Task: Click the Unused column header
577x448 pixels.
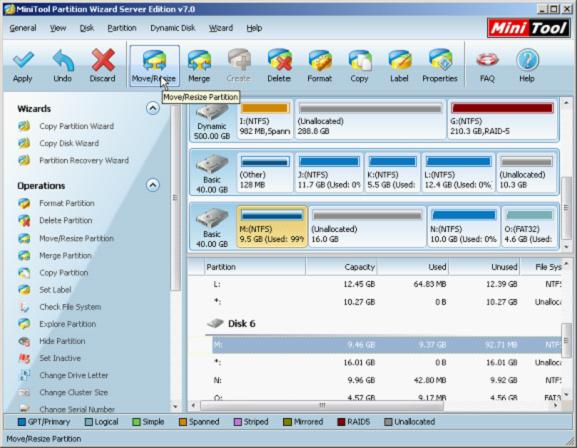Action: (x=484, y=267)
